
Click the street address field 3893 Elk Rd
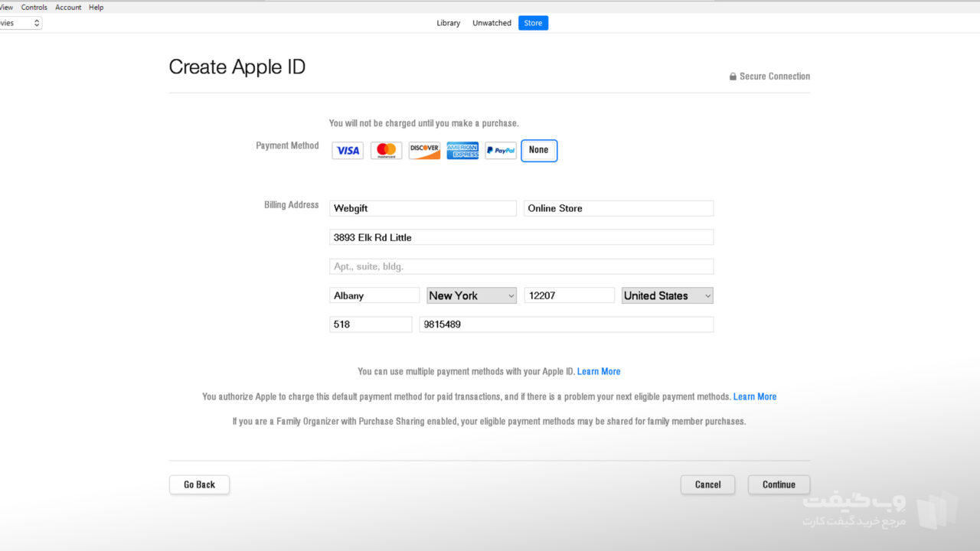click(x=521, y=237)
